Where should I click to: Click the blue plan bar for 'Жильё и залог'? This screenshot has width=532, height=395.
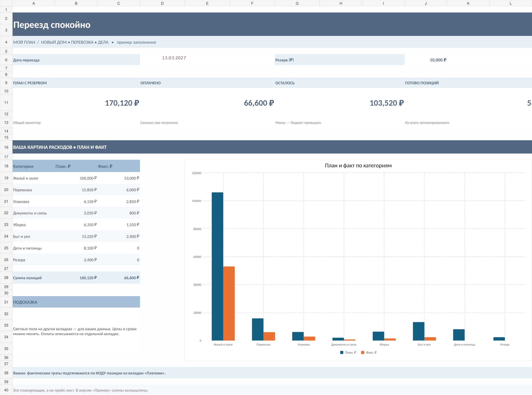tap(217, 266)
